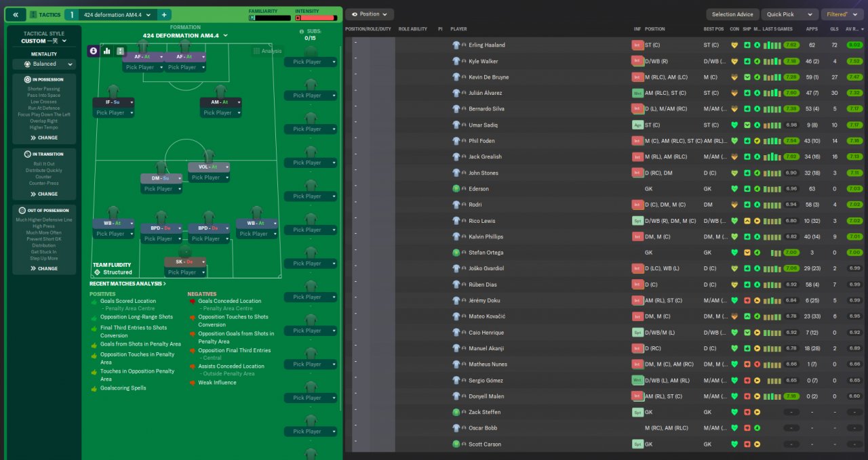Image resolution: width=868 pixels, height=460 pixels.
Task: Sort by the Apps column header
Action: (812, 29)
